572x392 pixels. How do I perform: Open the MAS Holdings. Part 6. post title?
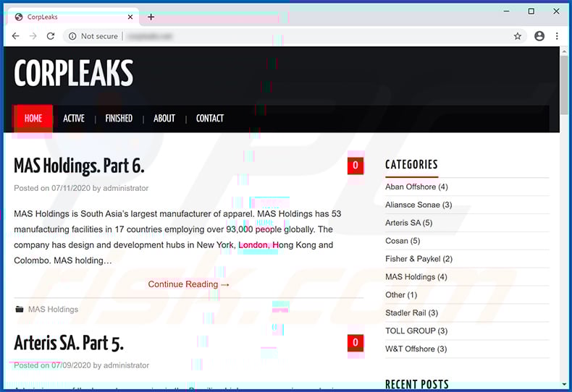pyautogui.click(x=79, y=166)
